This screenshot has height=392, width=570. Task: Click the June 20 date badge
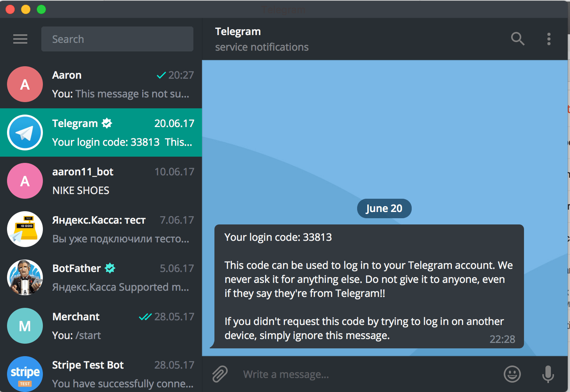[384, 208]
